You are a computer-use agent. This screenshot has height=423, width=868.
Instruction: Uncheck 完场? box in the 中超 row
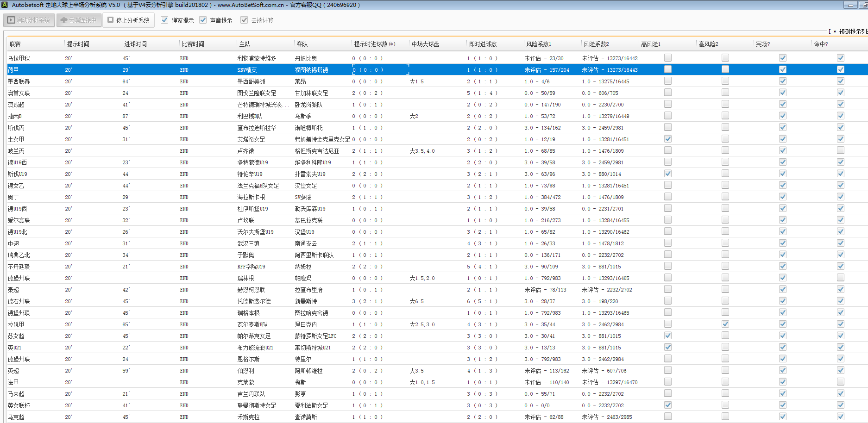click(x=782, y=243)
